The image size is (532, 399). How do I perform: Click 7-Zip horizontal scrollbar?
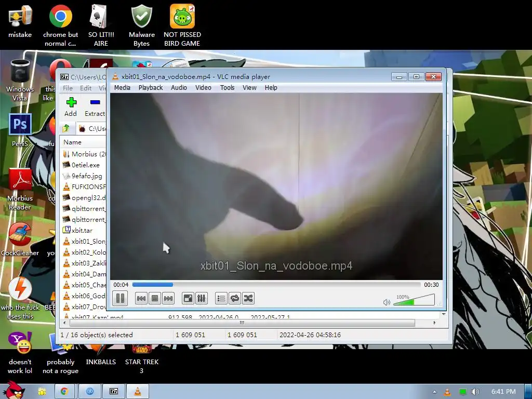click(x=242, y=323)
